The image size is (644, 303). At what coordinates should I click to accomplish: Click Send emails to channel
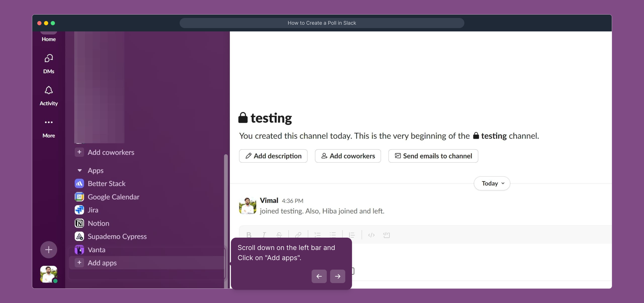[x=433, y=156]
